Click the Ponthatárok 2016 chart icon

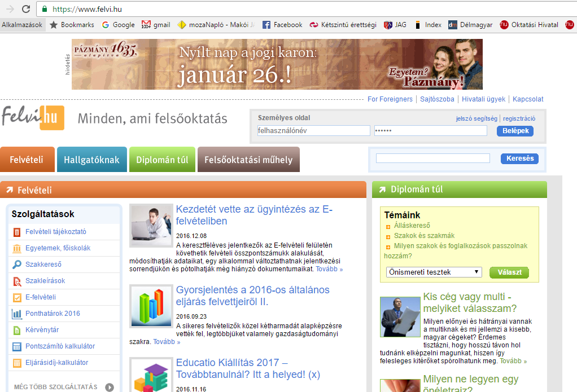coord(17,314)
